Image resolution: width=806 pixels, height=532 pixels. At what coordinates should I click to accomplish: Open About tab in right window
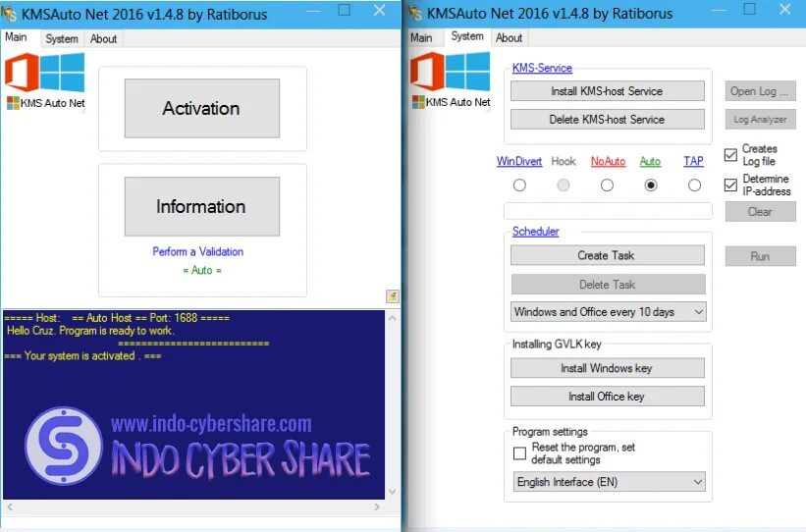509,37
